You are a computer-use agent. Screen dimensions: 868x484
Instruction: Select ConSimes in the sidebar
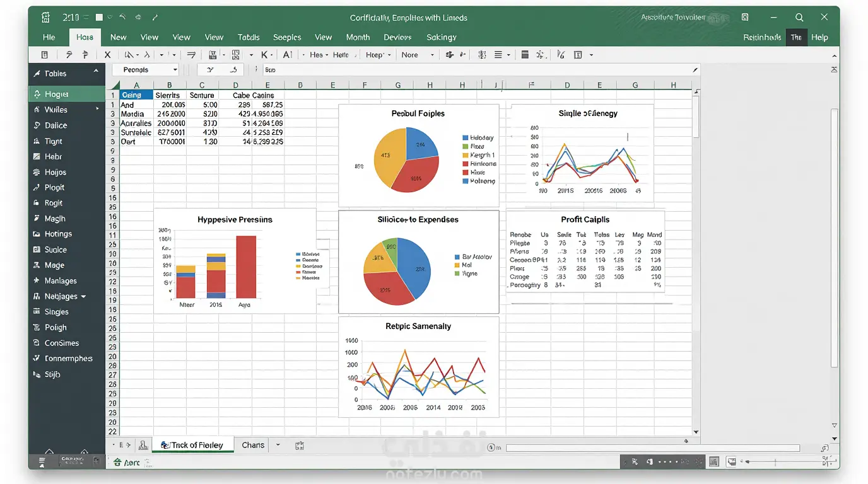pos(66,343)
